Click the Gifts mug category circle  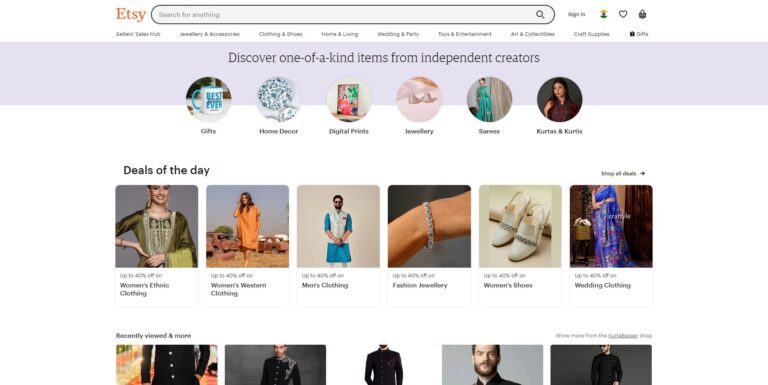(x=208, y=99)
